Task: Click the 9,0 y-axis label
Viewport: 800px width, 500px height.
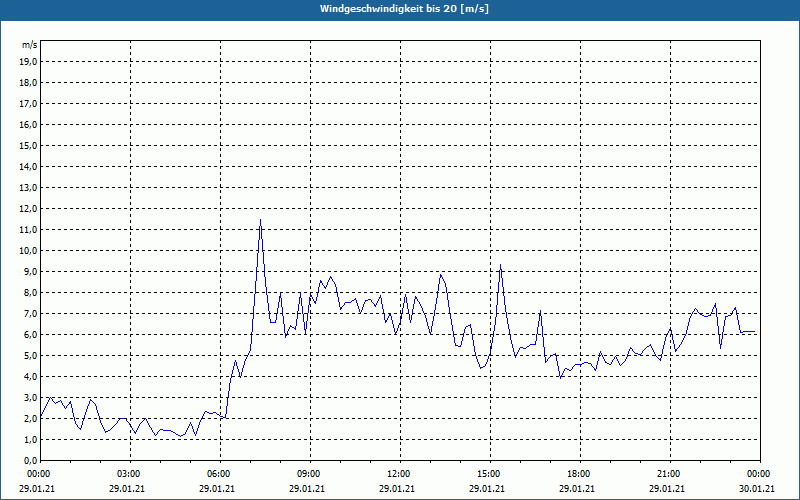Action: point(30,271)
